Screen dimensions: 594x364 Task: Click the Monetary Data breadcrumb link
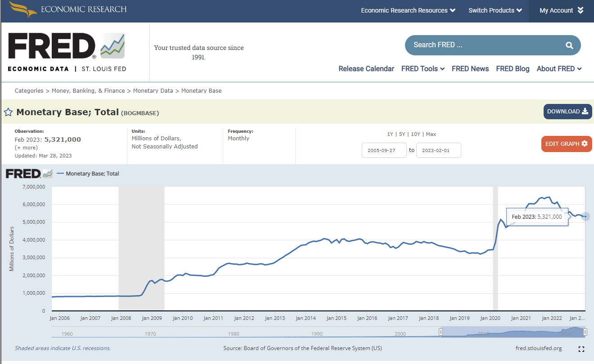tap(153, 91)
